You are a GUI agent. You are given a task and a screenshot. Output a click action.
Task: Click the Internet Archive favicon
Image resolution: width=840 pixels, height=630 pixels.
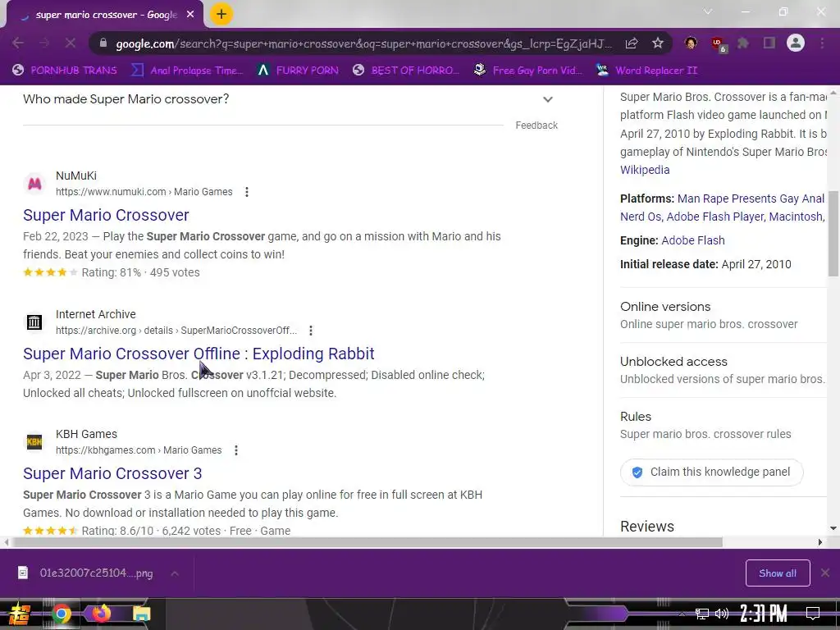34,322
